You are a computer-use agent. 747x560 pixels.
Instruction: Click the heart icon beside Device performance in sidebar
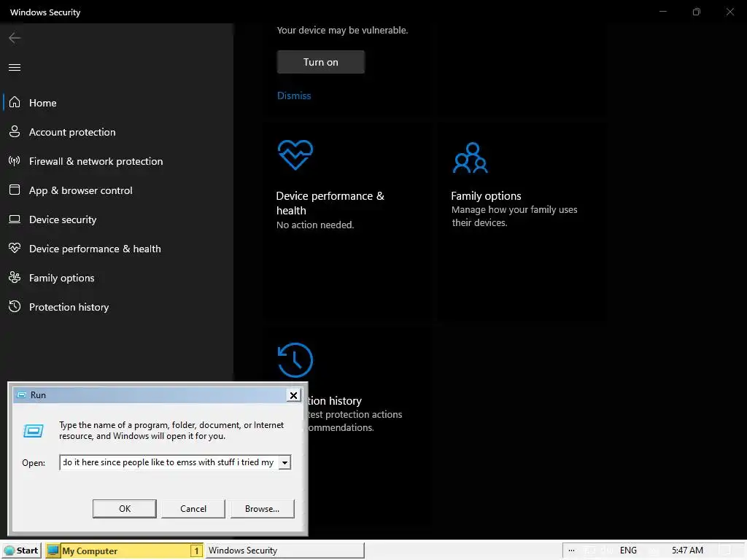coord(15,248)
